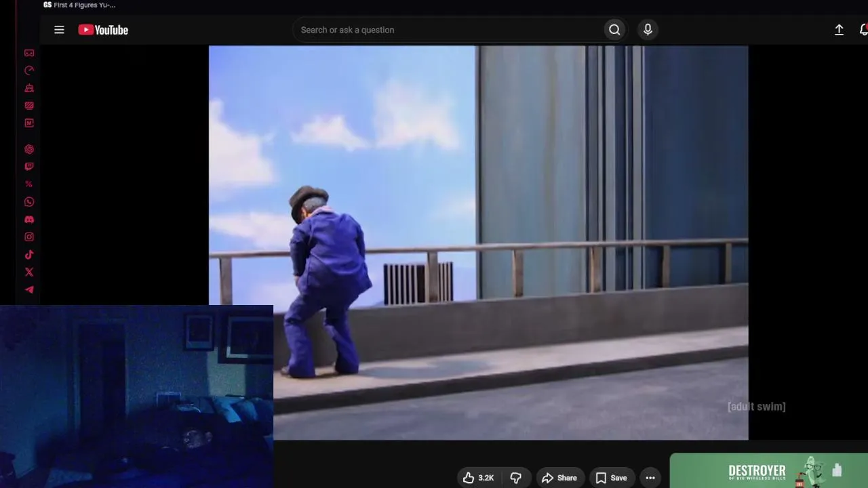Open Telegram in the sidebar

coord(29,290)
